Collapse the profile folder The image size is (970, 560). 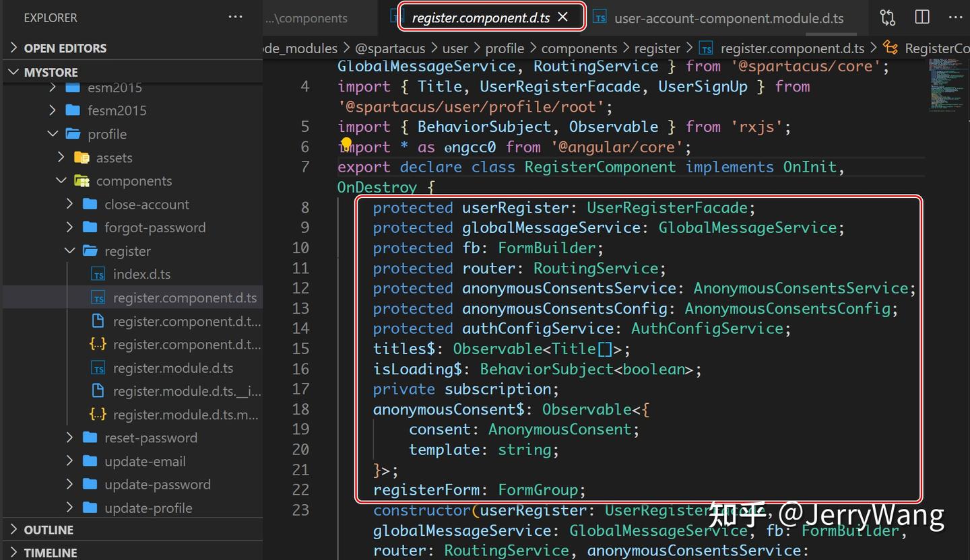tap(53, 134)
